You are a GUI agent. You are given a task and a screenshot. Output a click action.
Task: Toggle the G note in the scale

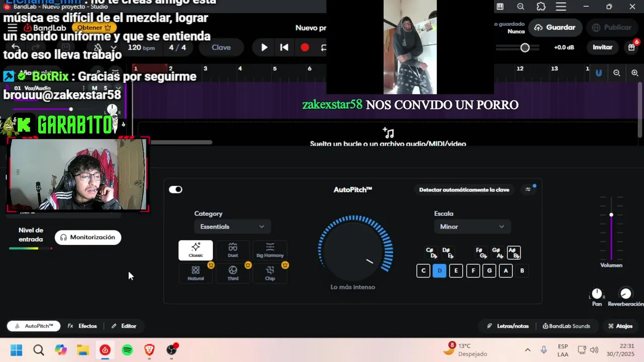tap(489, 270)
